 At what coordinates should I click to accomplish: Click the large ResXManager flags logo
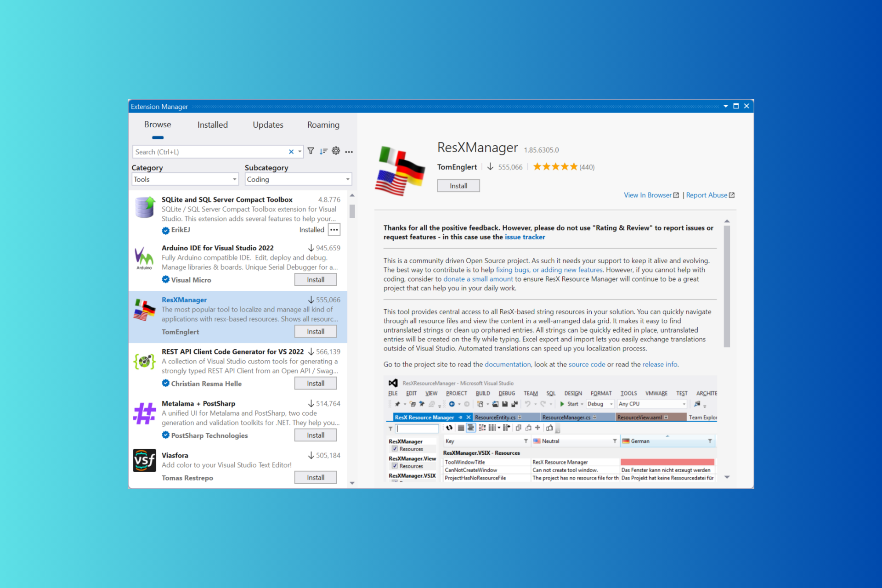tap(401, 171)
